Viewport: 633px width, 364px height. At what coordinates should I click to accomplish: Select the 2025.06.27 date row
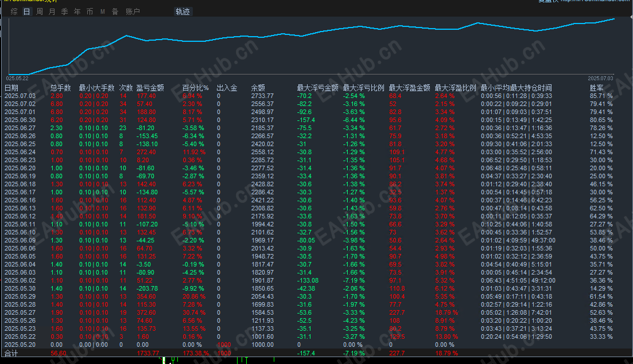pos(20,128)
